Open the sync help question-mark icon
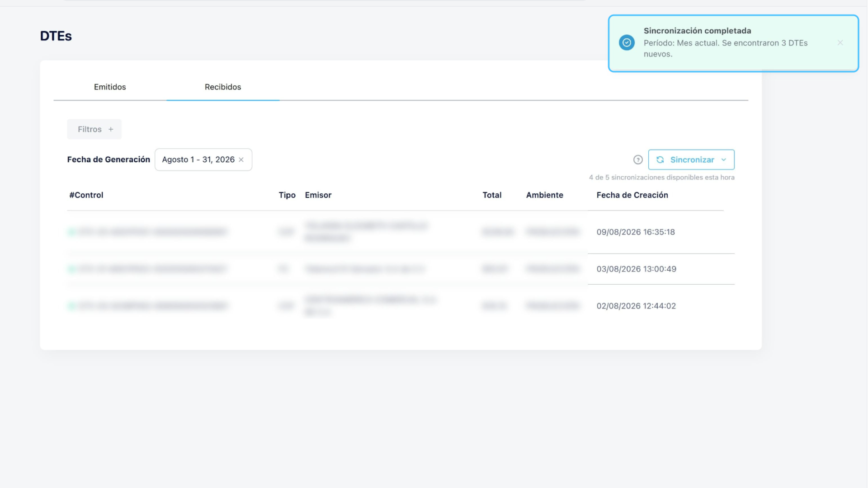868x488 pixels. coord(638,160)
